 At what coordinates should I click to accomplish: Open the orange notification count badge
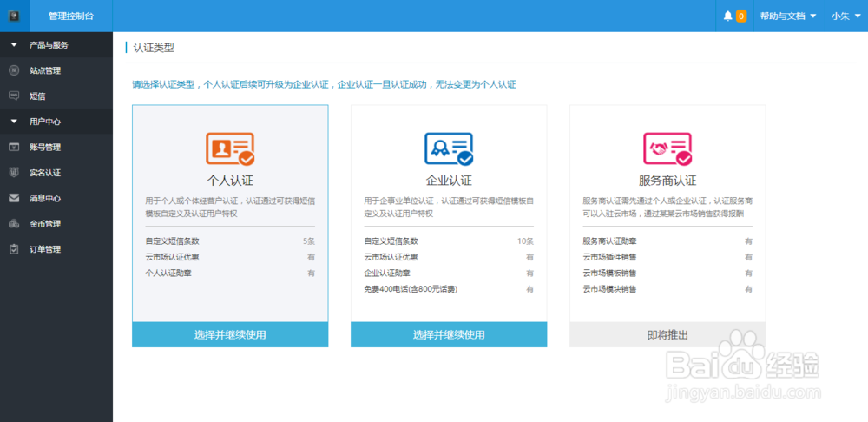(740, 16)
